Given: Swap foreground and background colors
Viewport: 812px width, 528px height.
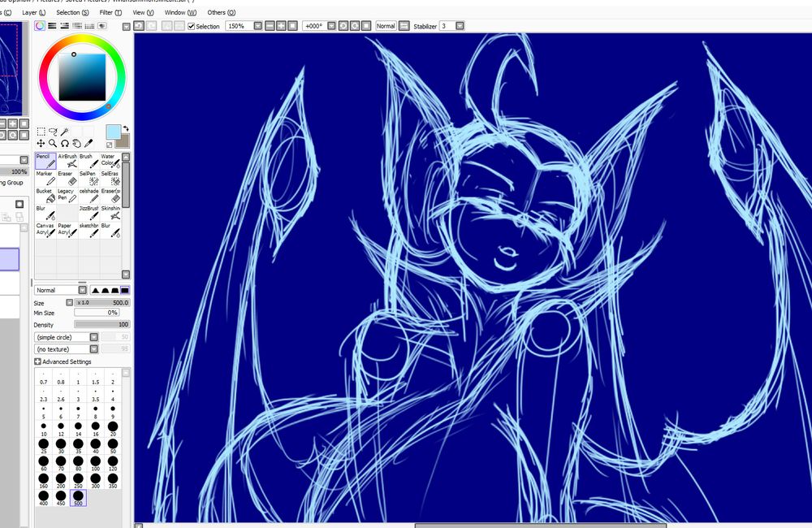Looking at the screenshot, I should (125, 128).
